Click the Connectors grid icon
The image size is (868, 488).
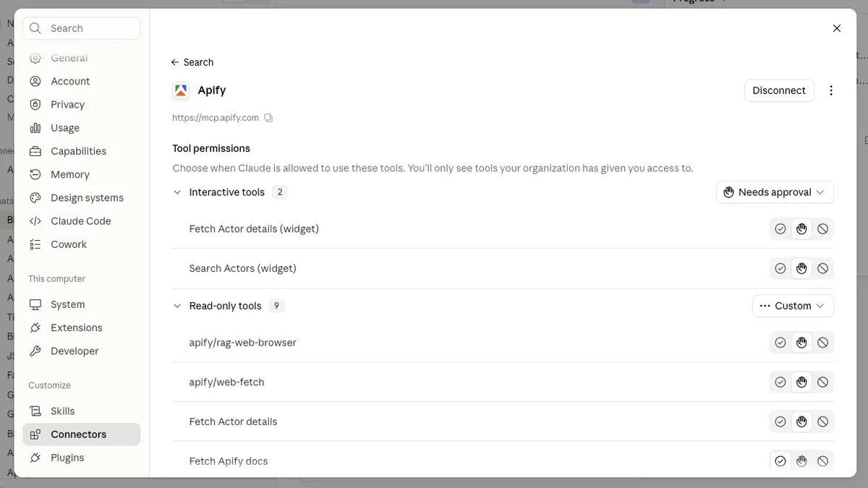pos(35,435)
